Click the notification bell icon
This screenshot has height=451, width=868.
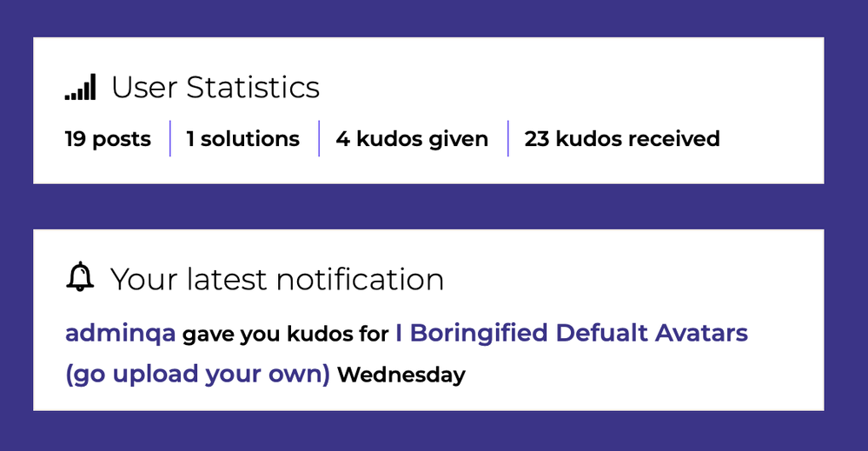[x=80, y=276]
